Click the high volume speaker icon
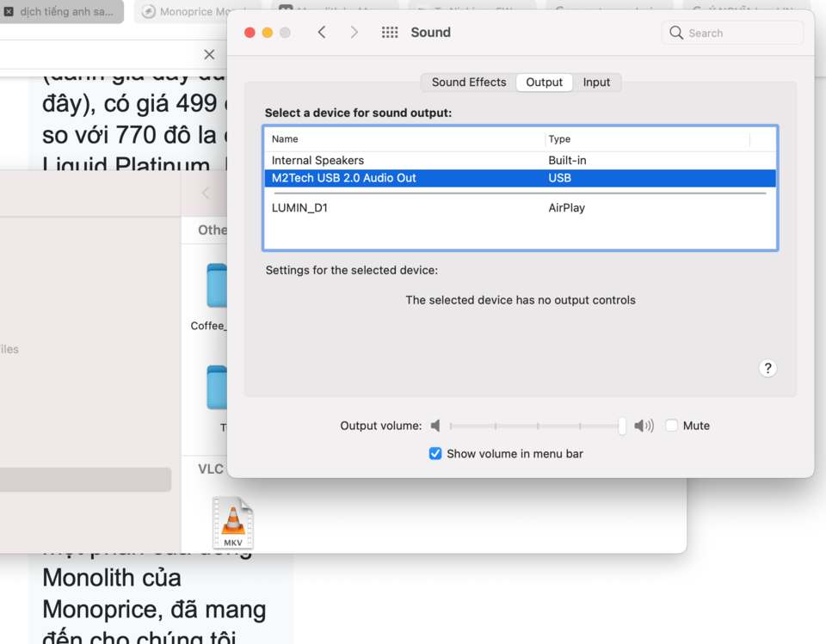 644,426
